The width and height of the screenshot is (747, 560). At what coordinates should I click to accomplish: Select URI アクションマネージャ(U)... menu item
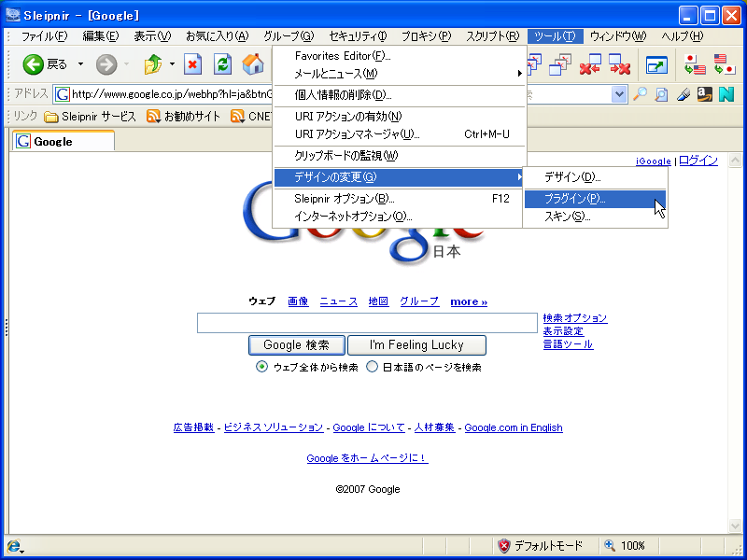click(400, 134)
